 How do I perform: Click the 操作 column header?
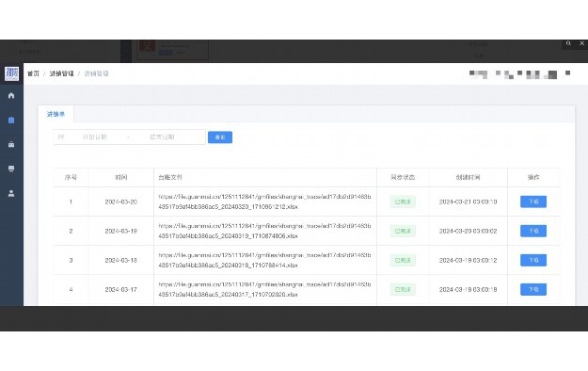pos(533,177)
